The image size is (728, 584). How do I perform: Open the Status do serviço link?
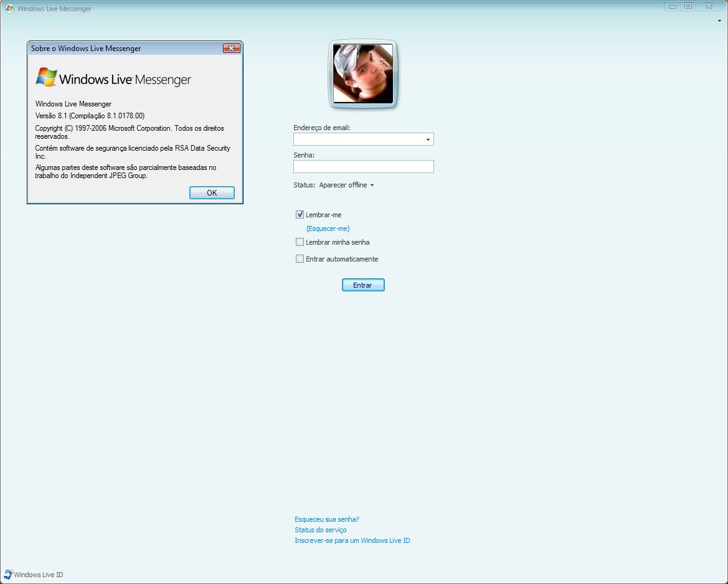click(320, 530)
